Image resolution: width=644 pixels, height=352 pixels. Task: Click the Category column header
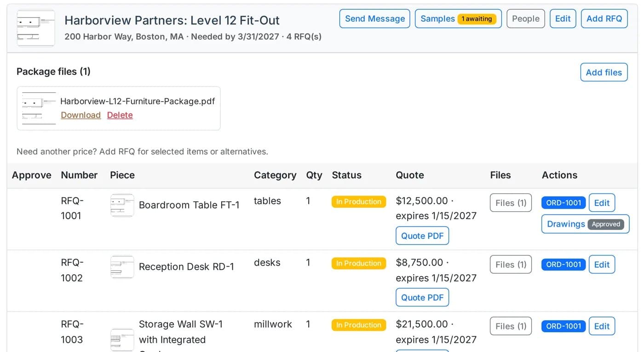pos(275,175)
